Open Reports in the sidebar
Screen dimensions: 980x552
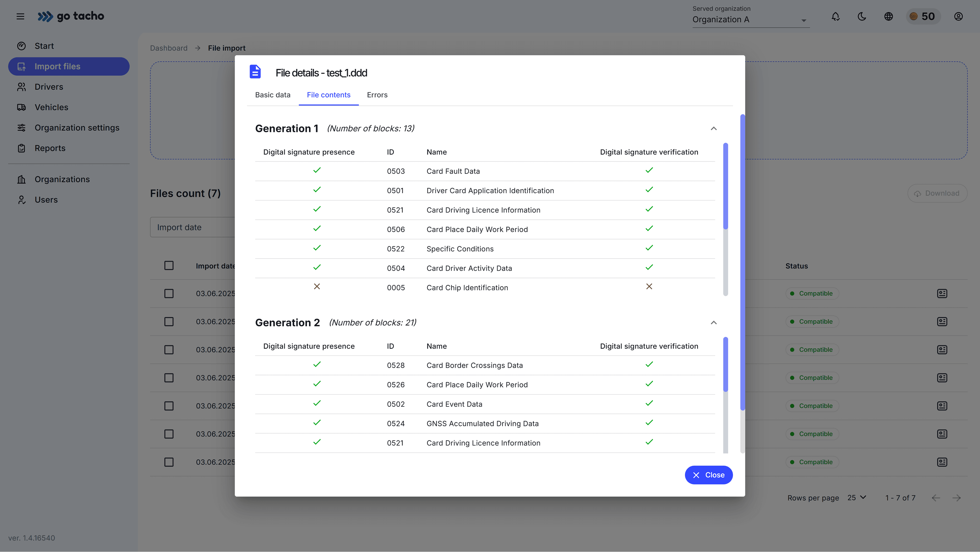point(50,148)
